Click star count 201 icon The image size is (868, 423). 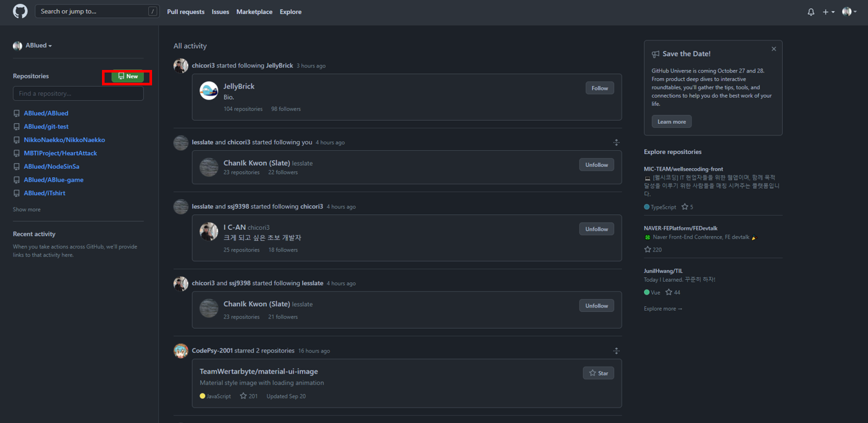click(x=243, y=396)
